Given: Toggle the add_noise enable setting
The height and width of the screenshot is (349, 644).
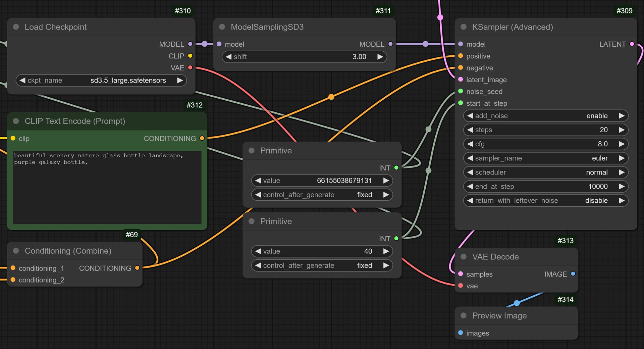Looking at the screenshot, I should point(546,116).
